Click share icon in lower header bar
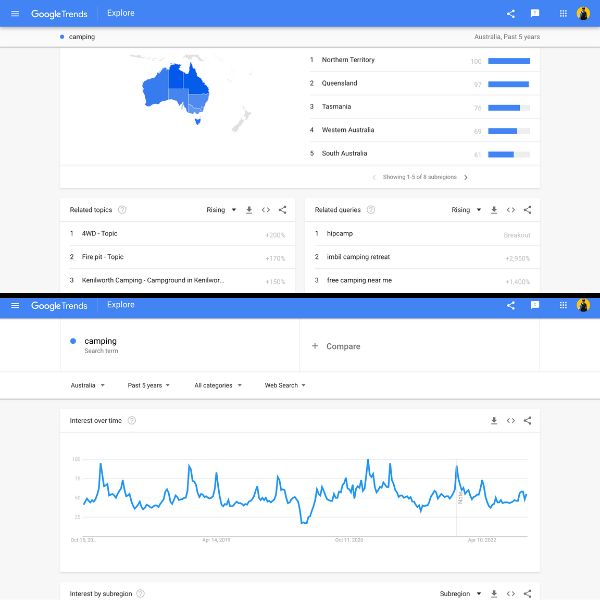Viewport: 600px width, 600px height. click(x=510, y=305)
